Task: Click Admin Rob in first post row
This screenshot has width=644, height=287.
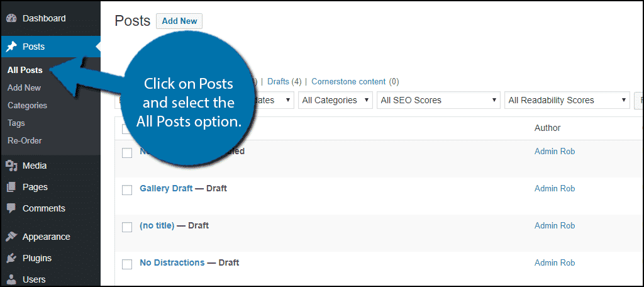Action: 555,151
